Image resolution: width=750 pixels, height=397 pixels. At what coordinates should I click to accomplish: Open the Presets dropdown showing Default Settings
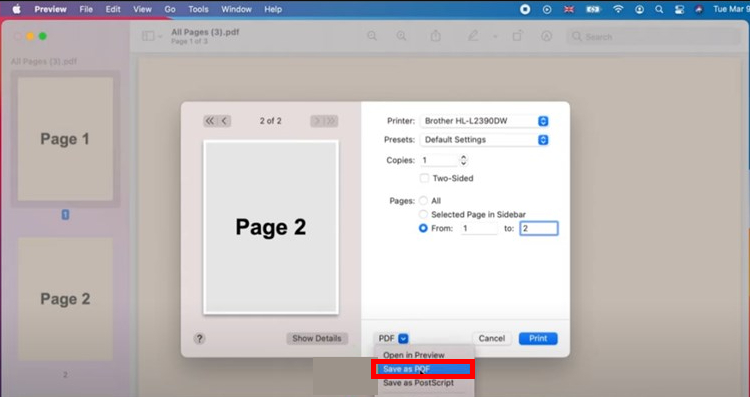pyautogui.click(x=484, y=140)
